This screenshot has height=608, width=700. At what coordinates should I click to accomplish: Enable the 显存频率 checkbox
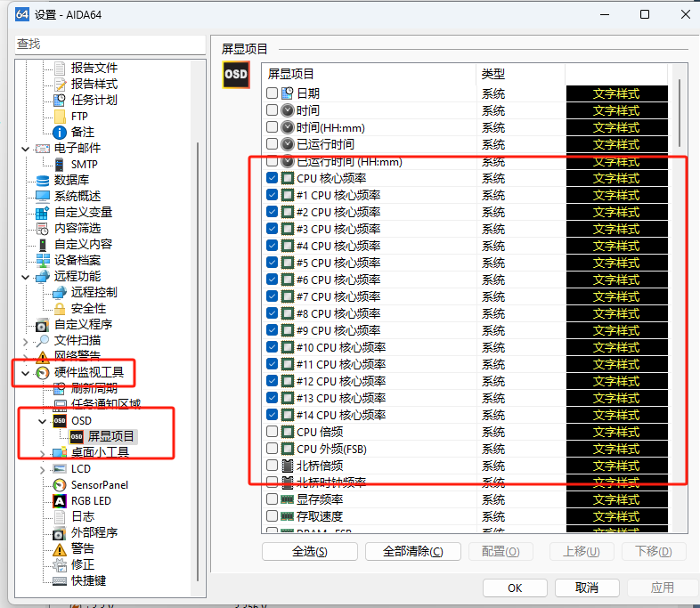[x=272, y=499]
